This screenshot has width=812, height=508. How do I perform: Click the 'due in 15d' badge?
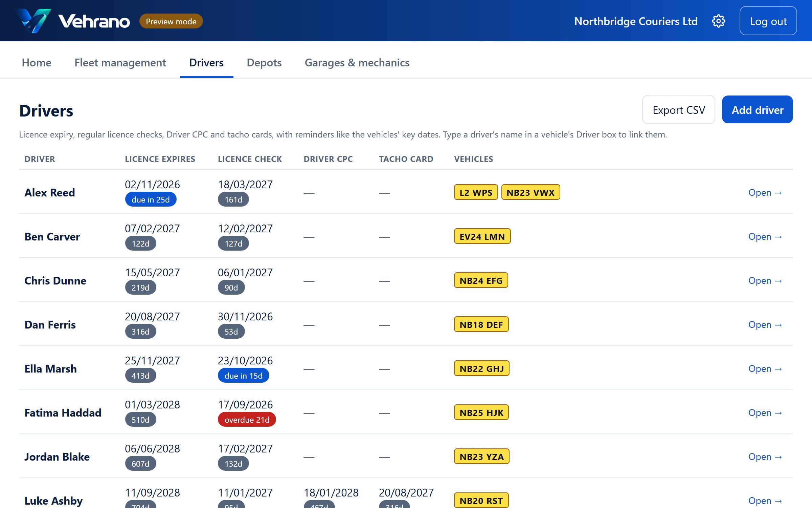tap(243, 376)
